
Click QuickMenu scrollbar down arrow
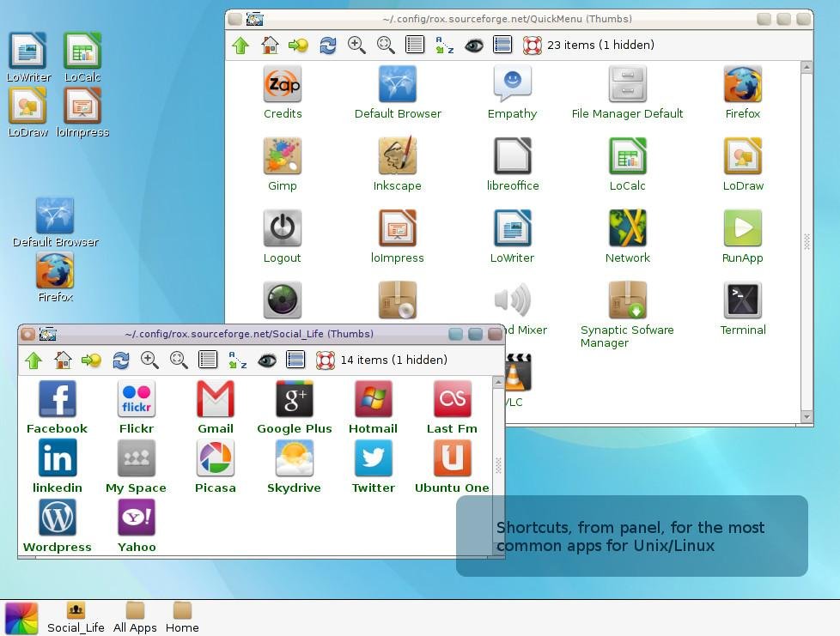point(807,416)
